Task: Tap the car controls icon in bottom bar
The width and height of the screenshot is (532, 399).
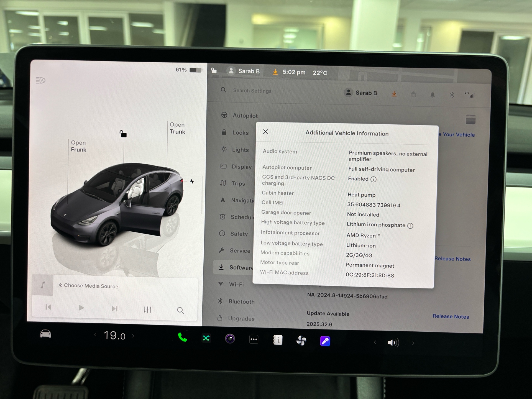Action: tap(45, 334)
